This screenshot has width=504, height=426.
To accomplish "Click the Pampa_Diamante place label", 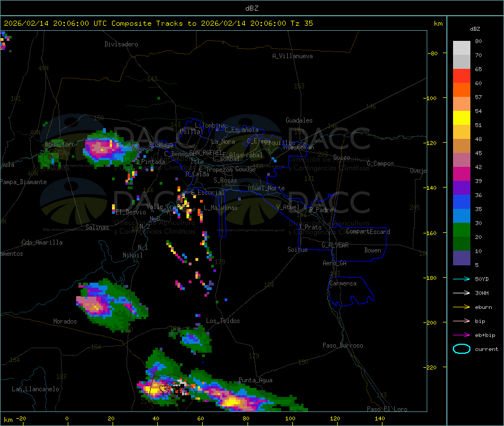I will click(24, 182).
